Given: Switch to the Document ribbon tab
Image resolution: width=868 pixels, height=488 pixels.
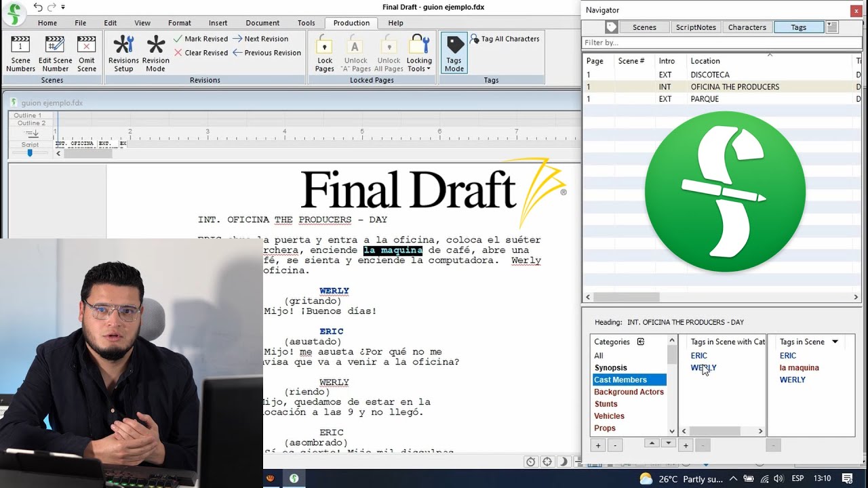Looking at the screenshot, I should [262, 23].
